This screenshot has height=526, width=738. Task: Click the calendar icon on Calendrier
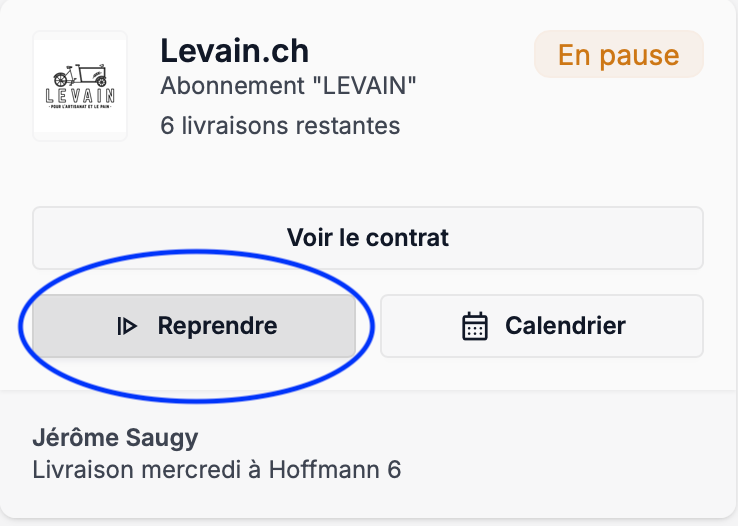pyautogui.click(x=474, y=326)
